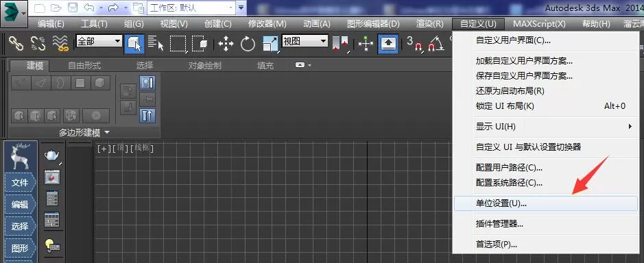This screenshot has width=644, height=263.
Task: Open Select by Name list icon
Action: click(x=156, y=42)
